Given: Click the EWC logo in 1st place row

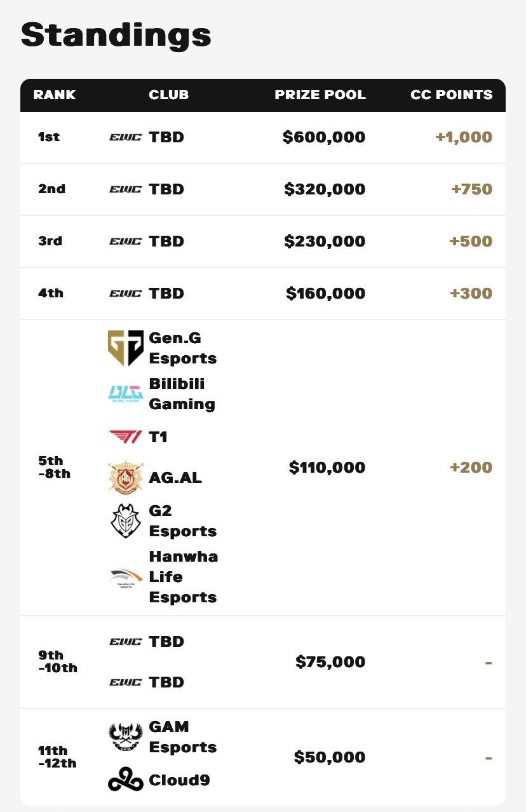Looking at the screenshot, I should (125, 137).
